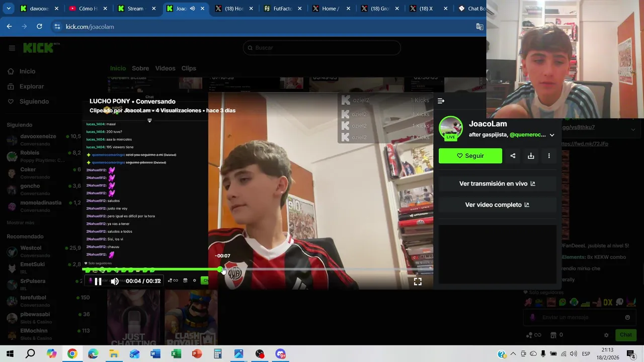Open ElMochinn in recommended channels
The width and height of the screenshot is (644, 362).
point(43,334)
